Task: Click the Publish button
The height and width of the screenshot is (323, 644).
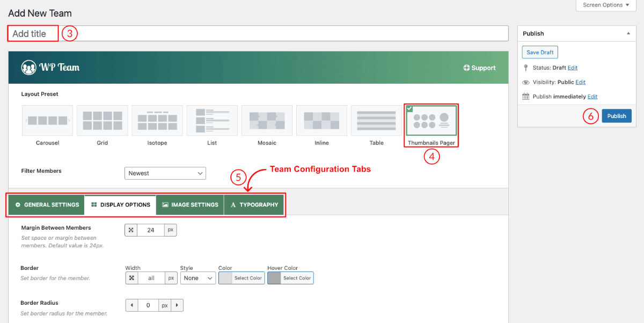Action: coord(616,115)
